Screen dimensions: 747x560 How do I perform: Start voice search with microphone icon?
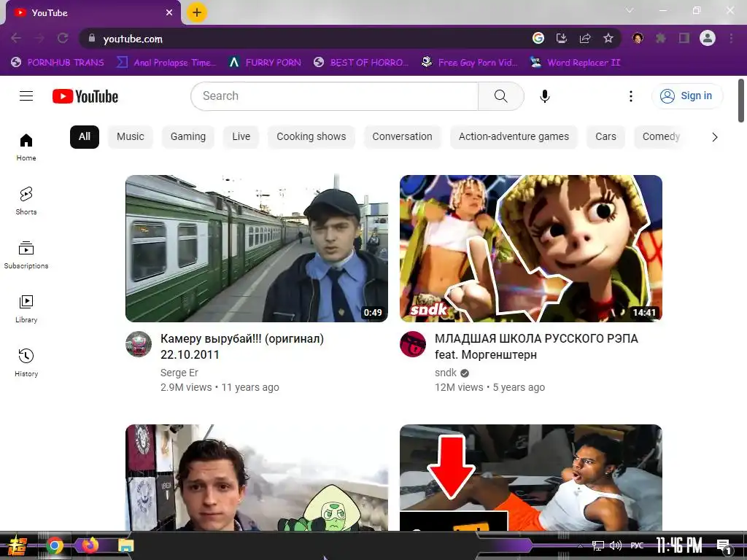[544, 96]
